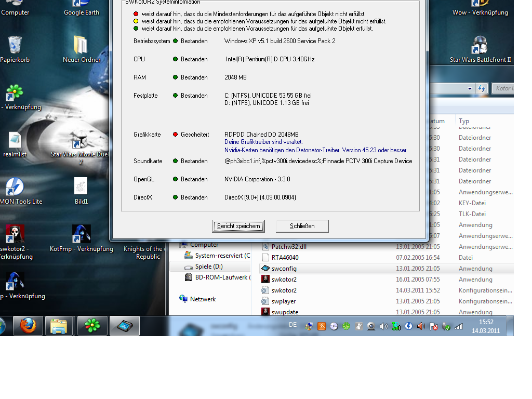Open ICQ Verknüpfung desktop icon
This screenshot has height=399, width=532.
tap(20, 97)
